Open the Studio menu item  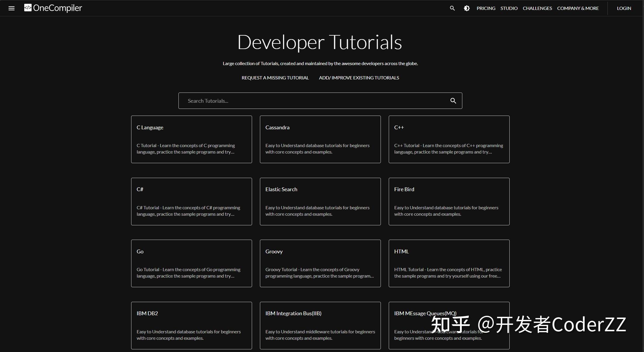click(x=509, y=8)
